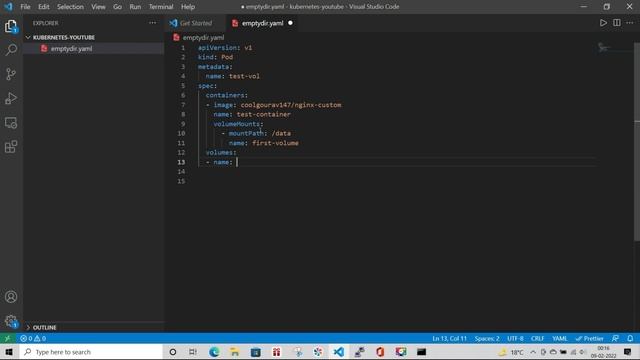This screenshot has width=640, height=360.
Task: Click the feedback icon in status bar
Action: (615, 338)
